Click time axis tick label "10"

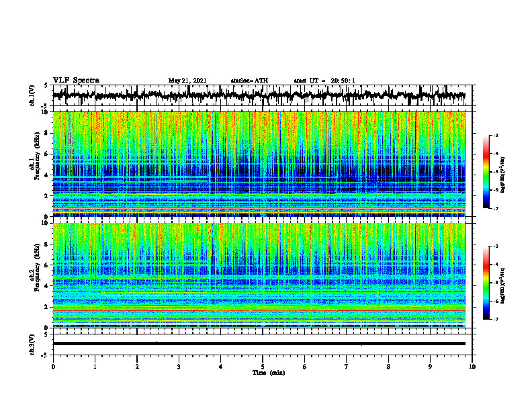(472, 367)
